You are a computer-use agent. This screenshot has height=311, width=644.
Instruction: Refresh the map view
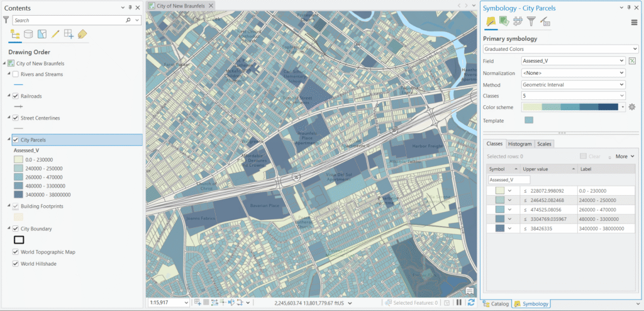tap(471, 303)
